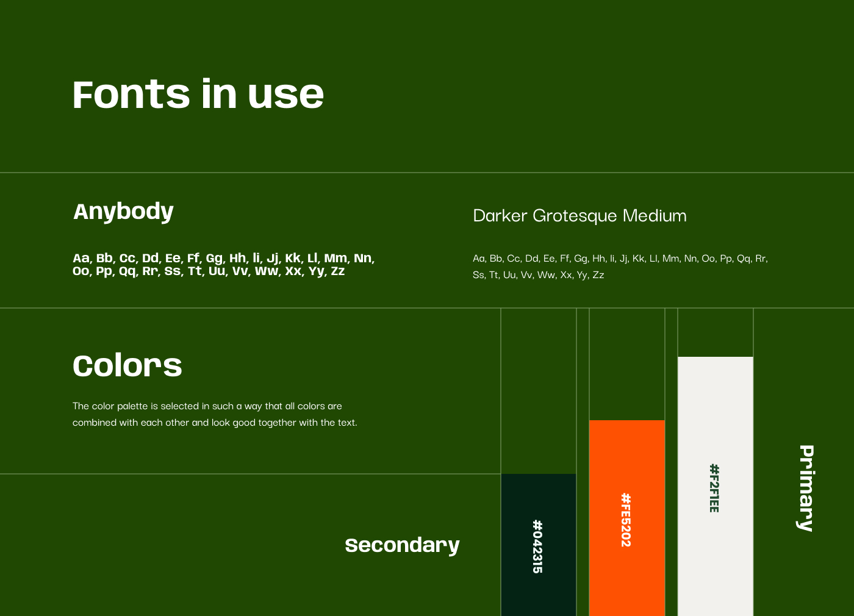The width and height of the screenshot is (854, 616).
Task: Select the 'Anybody' font name
Action: pyautogui.click(x=124, y=212)
